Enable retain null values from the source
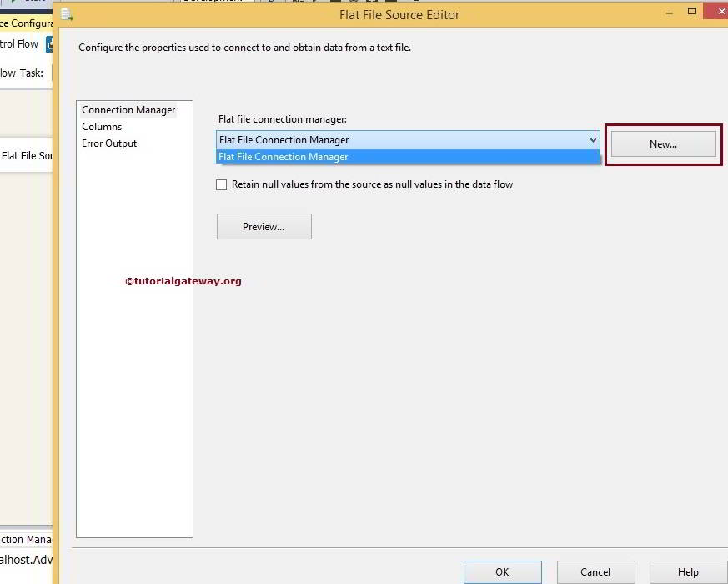Image resolution: width=728 pixels, height=584 pixels. tap(221, 184)
